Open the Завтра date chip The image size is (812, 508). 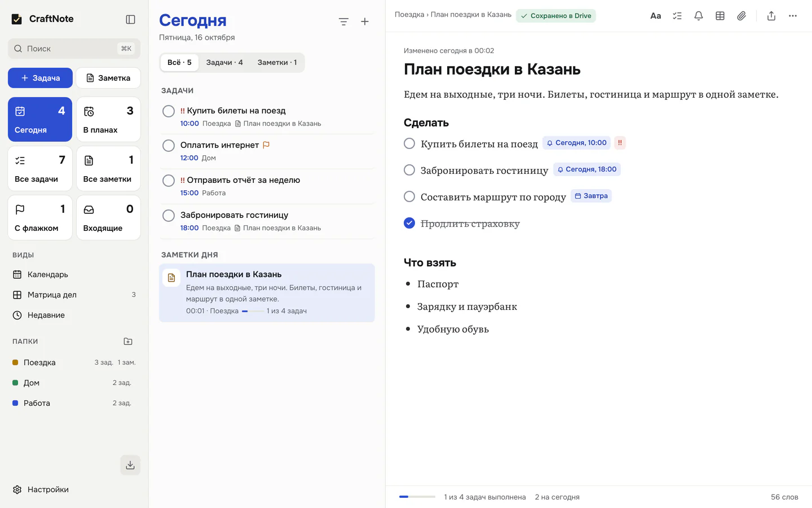[x=591, y=196]
